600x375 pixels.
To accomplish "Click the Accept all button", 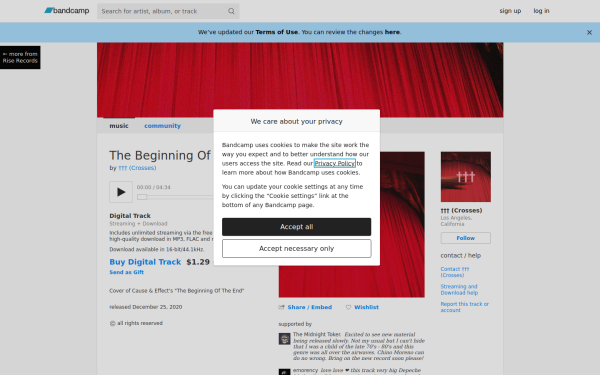I will tap(296, 227).
